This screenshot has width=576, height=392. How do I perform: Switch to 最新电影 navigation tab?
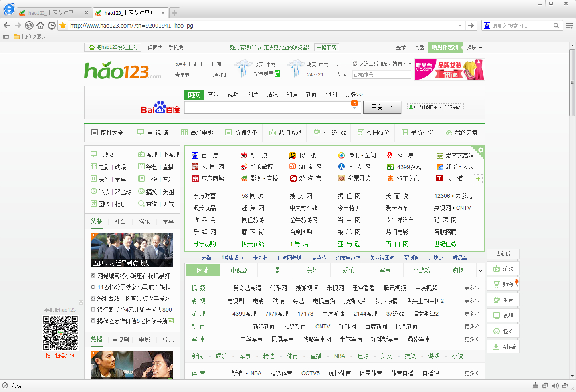coord(197,133)
